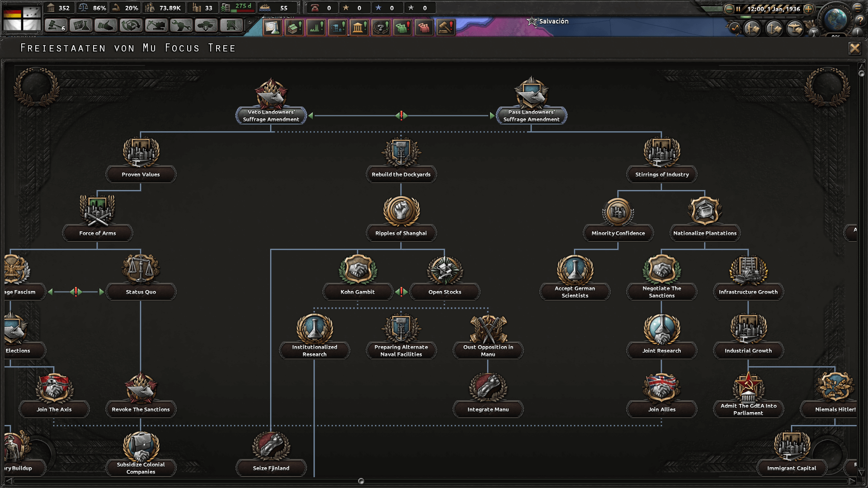This screenshot has width=868, height=488.
Task: Open the air theater overview plane icon
Action: click(x=795, y=28)
